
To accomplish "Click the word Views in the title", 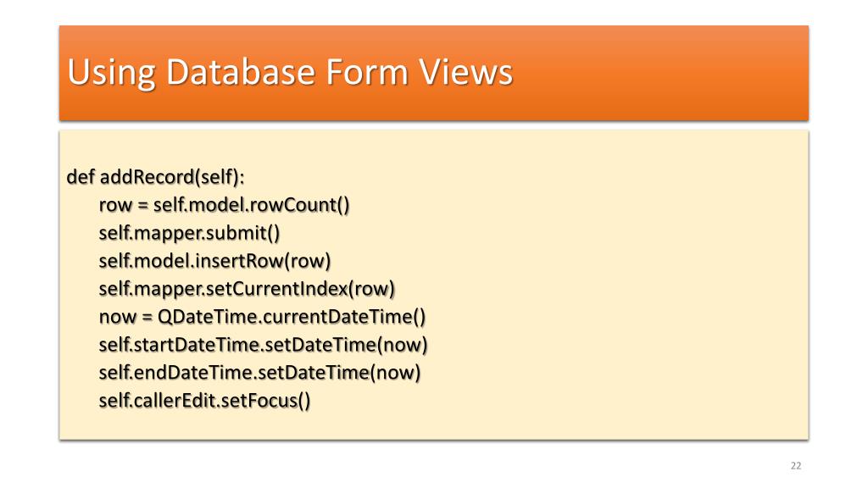I will tap(465, 72).
